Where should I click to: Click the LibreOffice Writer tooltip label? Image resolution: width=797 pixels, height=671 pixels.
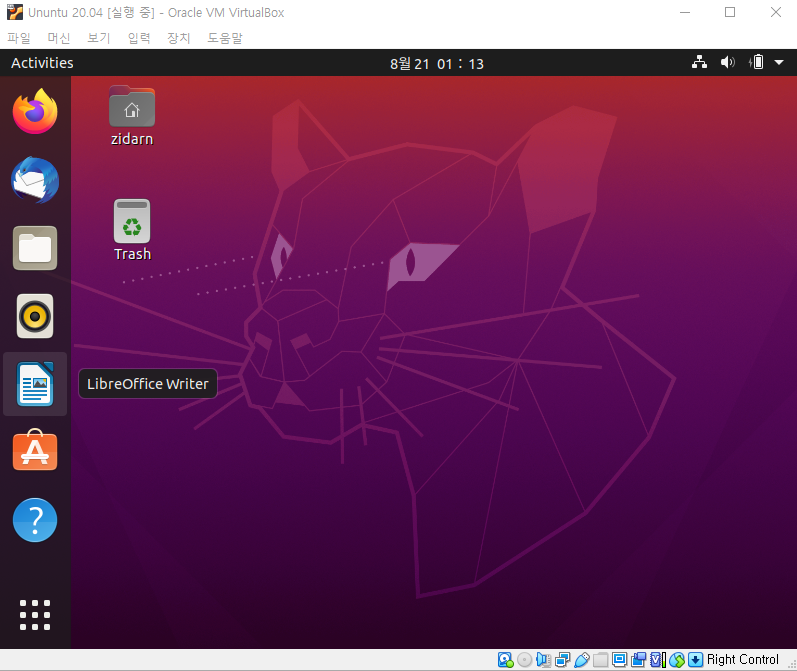point(148,384)
